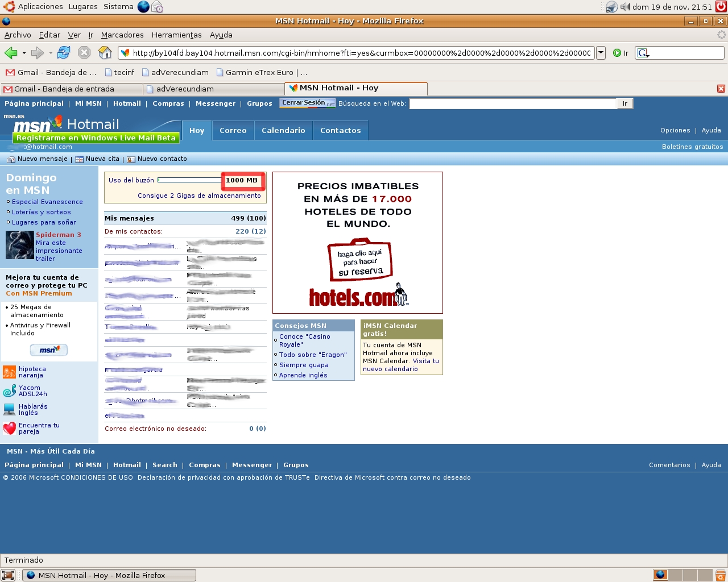This screenshot has width=728, height=582.
Task: Click the Ir go button beside address bar
Action: pos(621,53)
